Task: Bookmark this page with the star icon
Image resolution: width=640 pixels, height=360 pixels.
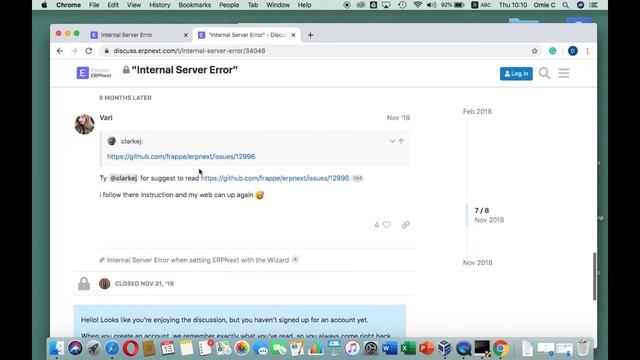Action: click(x=534, y=51)
